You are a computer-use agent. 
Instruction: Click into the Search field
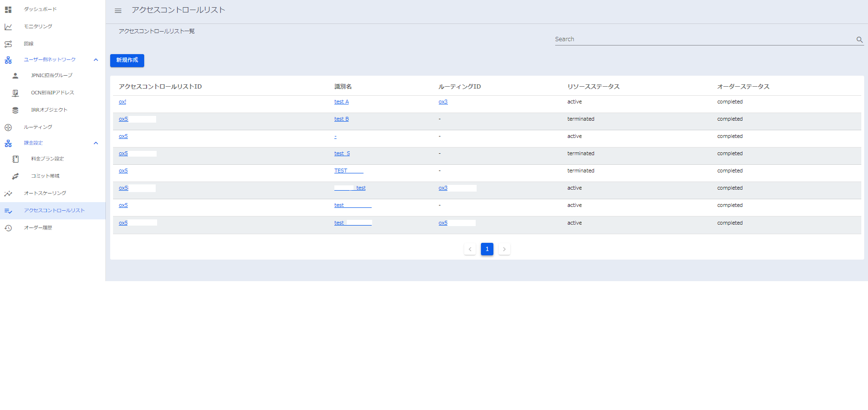pos(704,39)
